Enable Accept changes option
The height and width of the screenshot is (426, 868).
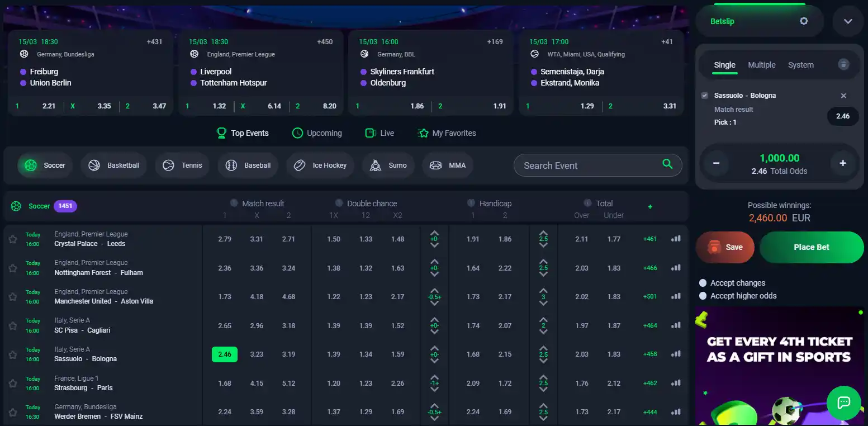coord(703,283)
